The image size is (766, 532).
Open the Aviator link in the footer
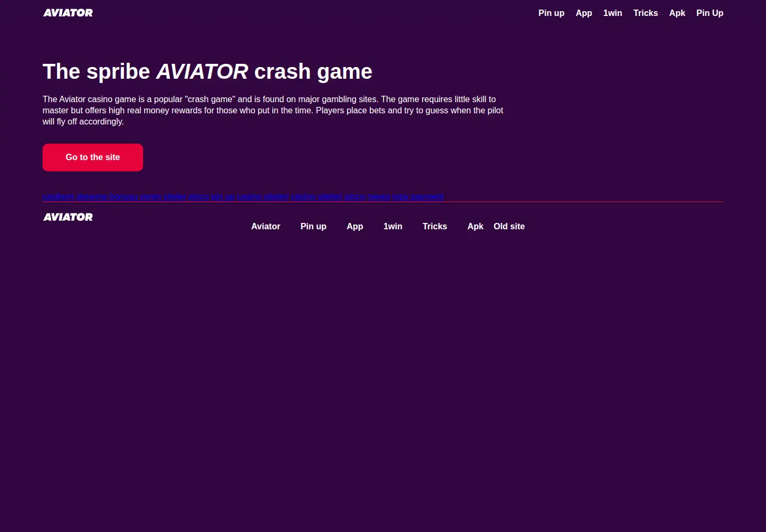point(265,226)
